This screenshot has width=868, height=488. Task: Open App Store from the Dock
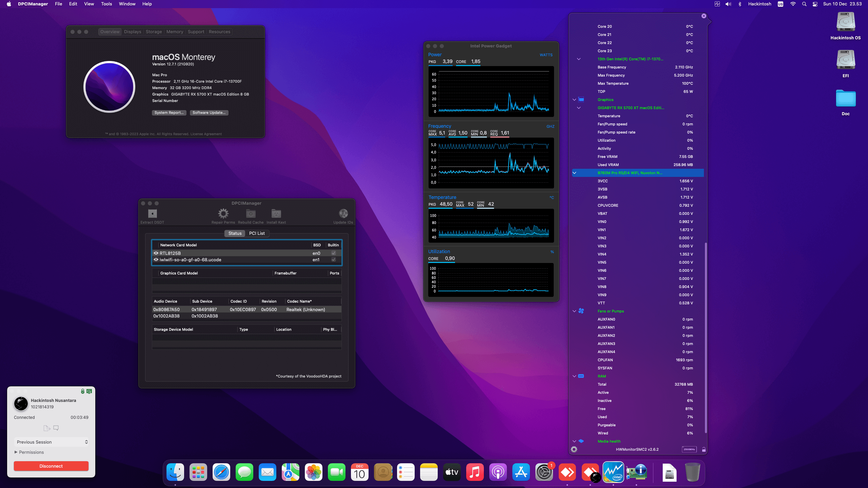coord(521,472)
